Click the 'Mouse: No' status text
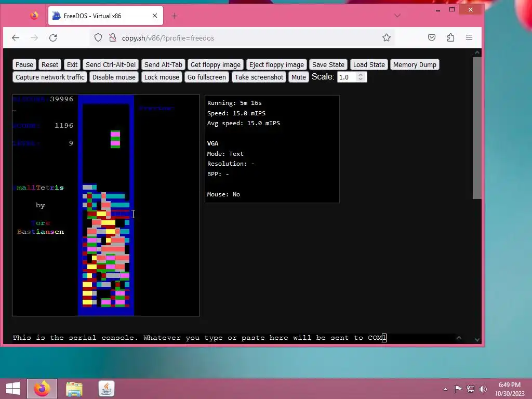This screenshot has width=532, height=399. tap(223, 194)
